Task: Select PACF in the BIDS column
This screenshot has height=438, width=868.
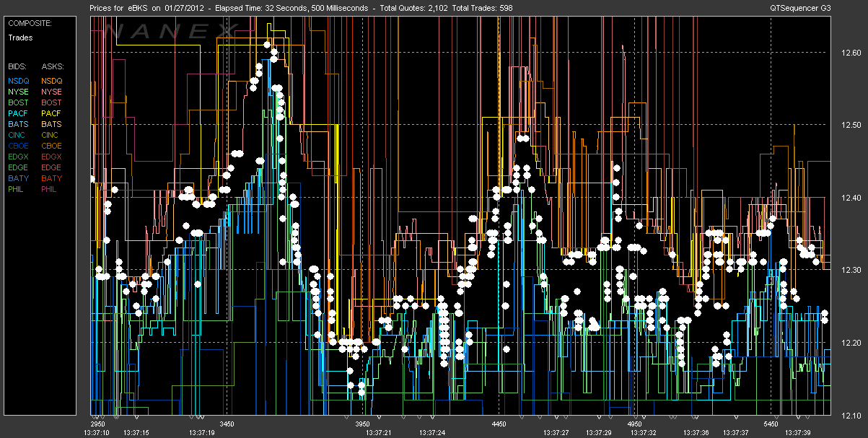Action: (x=19, y=113)
